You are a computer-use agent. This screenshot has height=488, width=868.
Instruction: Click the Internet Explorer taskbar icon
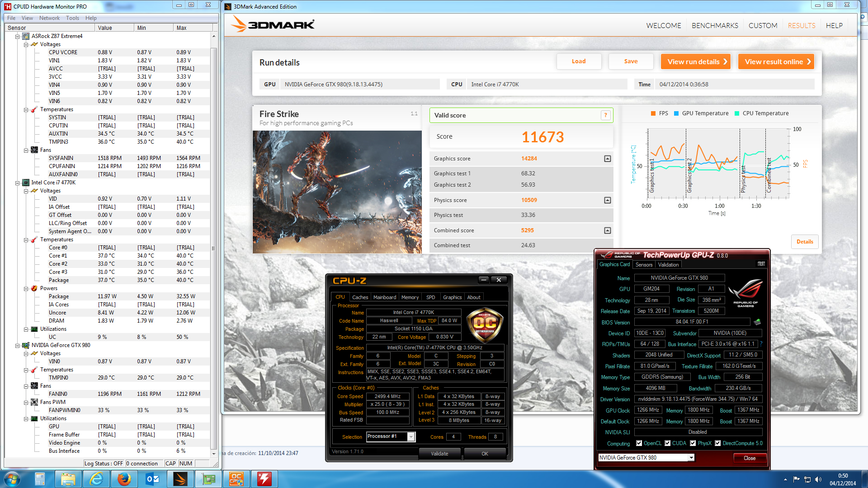pyautogui.click(x=96, y=479)
